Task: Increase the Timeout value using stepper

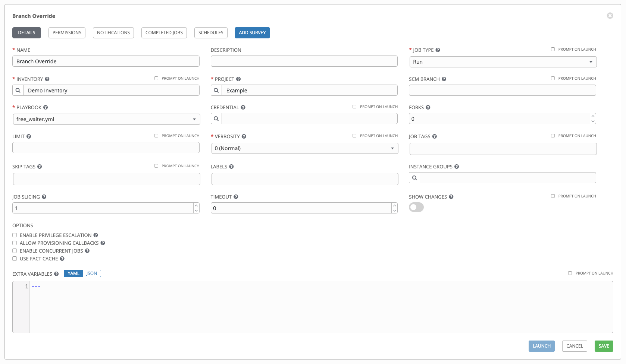Action: click(x=394, y=205)
